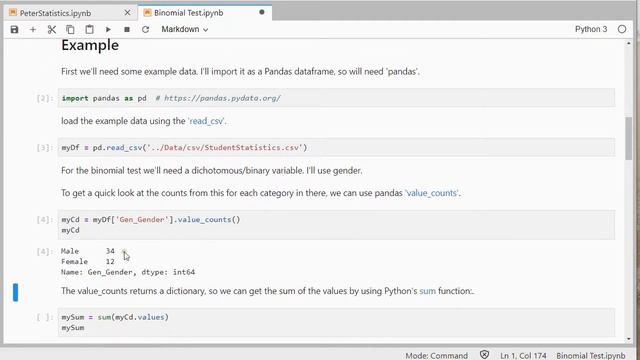Click into the import pandas code cell
Screen dimensions: 640x360
[x=336, y=98]
